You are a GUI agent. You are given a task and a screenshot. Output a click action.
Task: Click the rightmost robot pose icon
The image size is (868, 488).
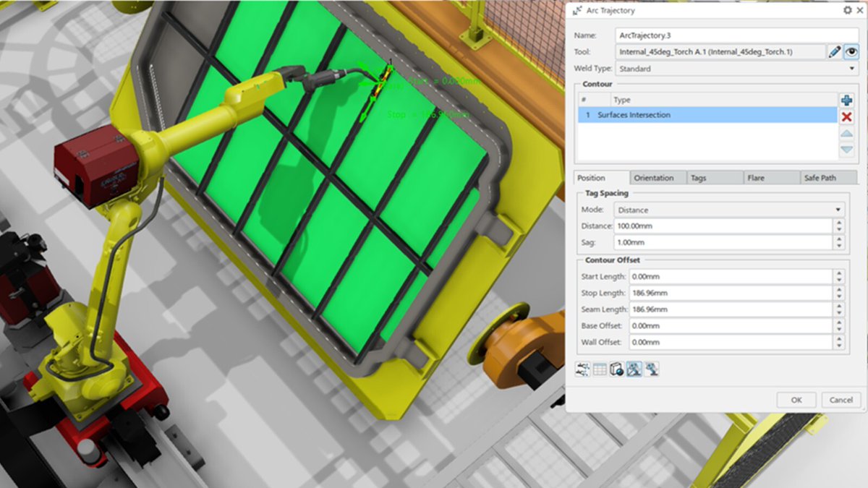650,369
